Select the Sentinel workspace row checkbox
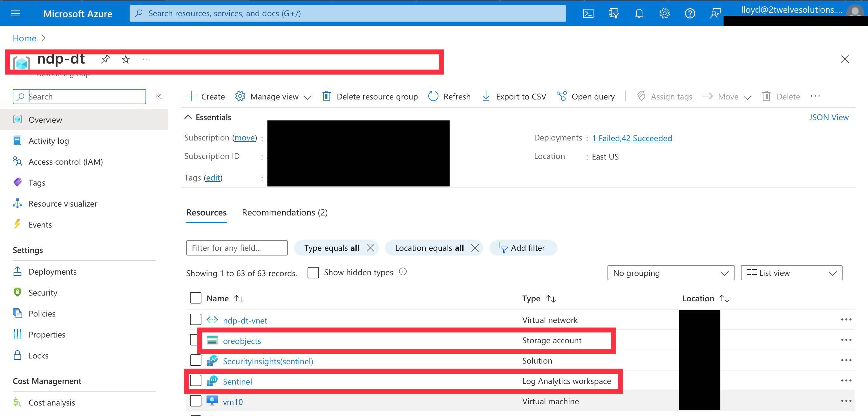Screen dimensions: 868x416 [195, 380]
